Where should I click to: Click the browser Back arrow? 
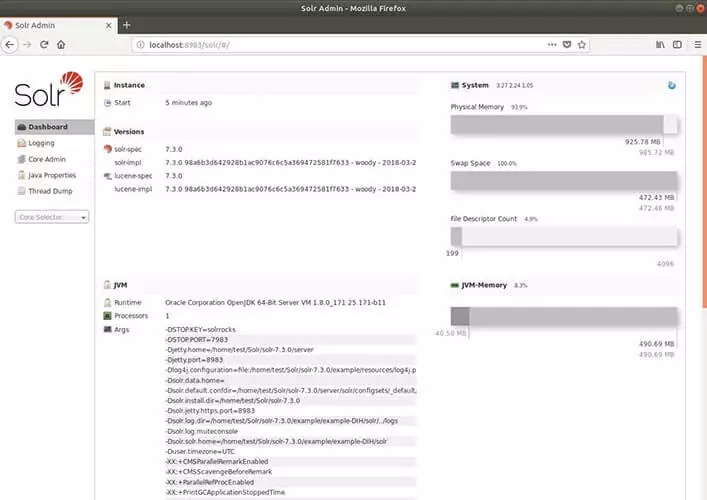pos(10,45)
